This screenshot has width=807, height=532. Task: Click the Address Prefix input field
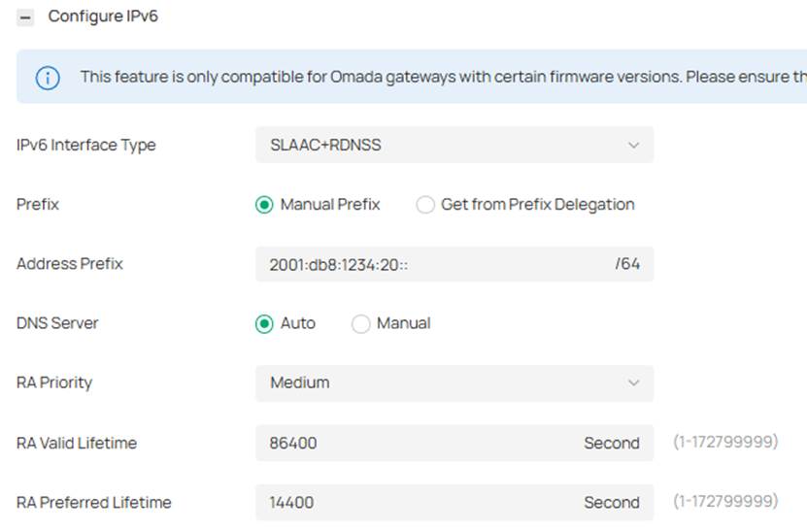[454, 264]
